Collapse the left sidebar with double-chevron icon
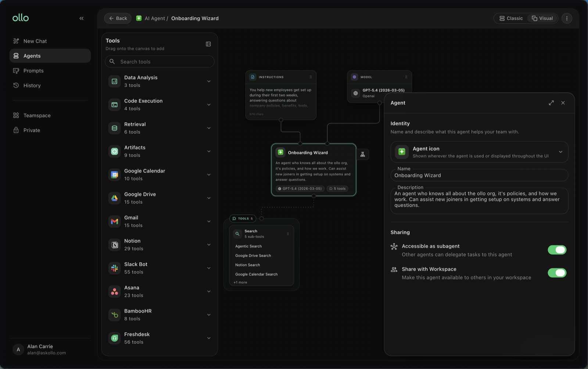 (82, 18)
